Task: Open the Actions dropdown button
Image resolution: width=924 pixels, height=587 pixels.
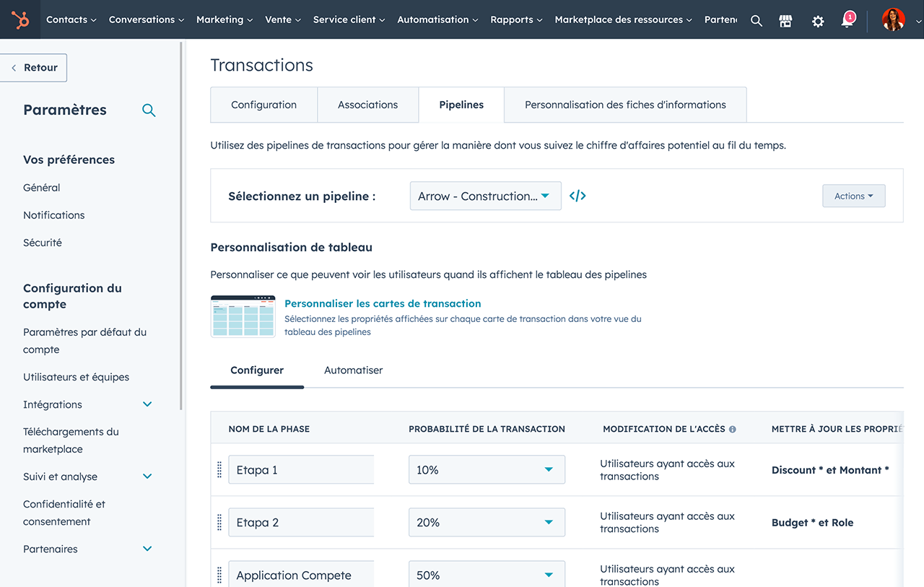Action: pos(853,196)
